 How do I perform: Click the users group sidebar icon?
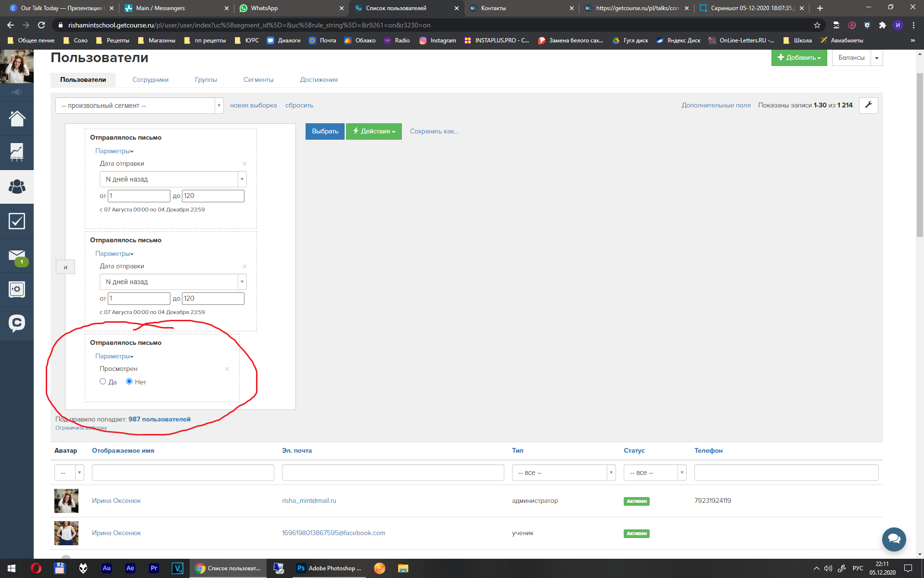pos(17,186)
